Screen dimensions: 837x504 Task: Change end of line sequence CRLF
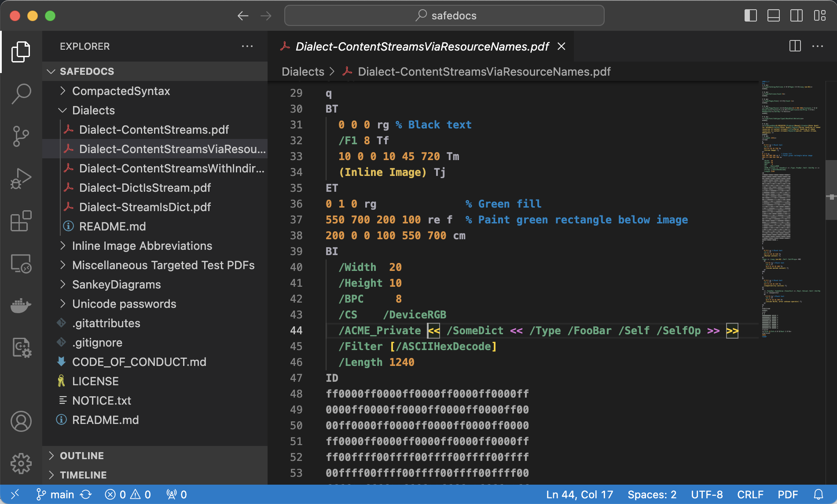[x=750, y=494]
